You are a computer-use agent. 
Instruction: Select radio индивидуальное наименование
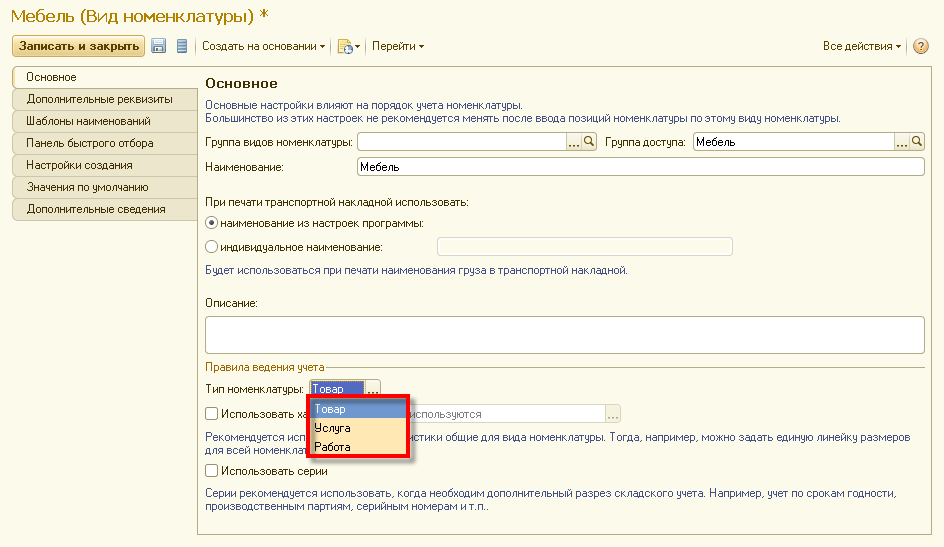211,247
